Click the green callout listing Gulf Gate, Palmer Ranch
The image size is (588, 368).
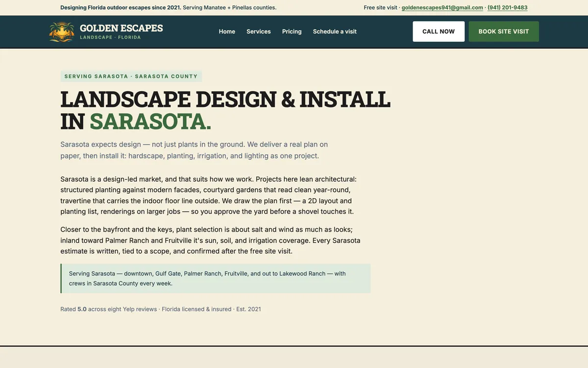point(216,279)
